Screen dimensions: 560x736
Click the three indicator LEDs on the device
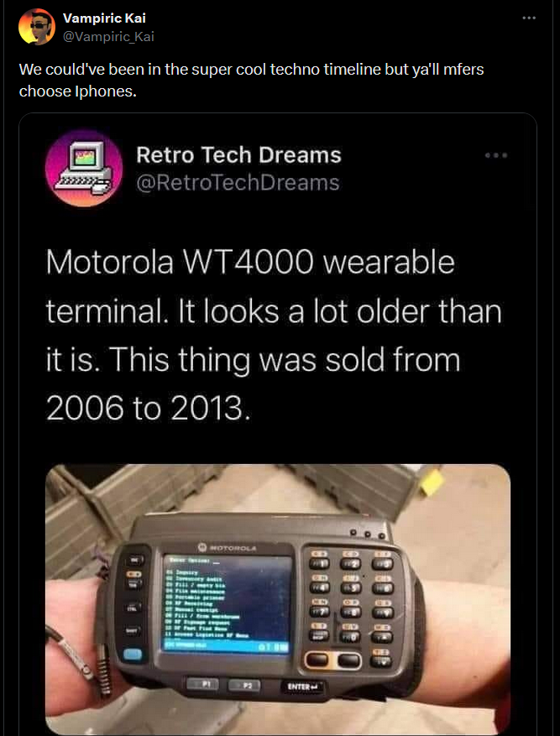tap(369, 535)
